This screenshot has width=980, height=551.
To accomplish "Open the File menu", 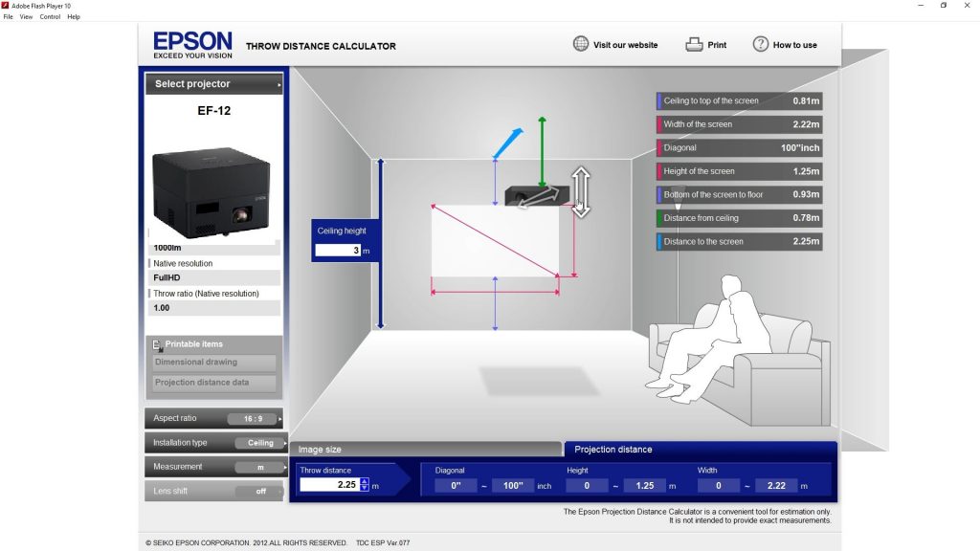I will click(x=8, y=17).
